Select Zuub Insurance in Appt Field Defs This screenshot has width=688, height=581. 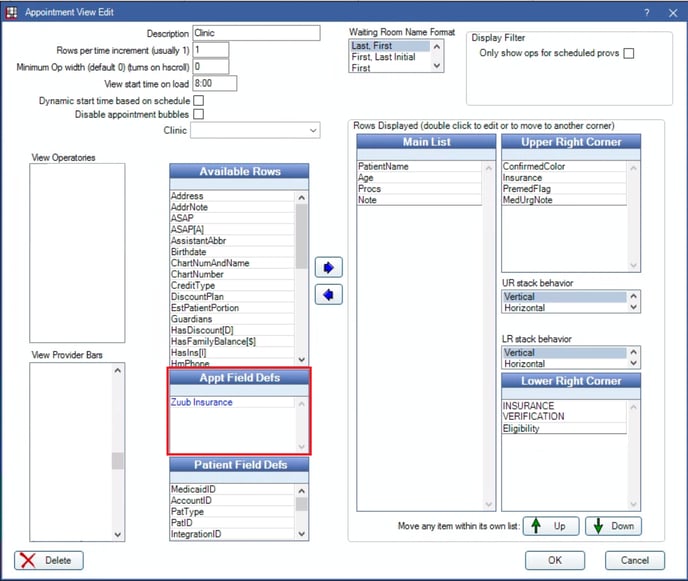coord(201,402)
